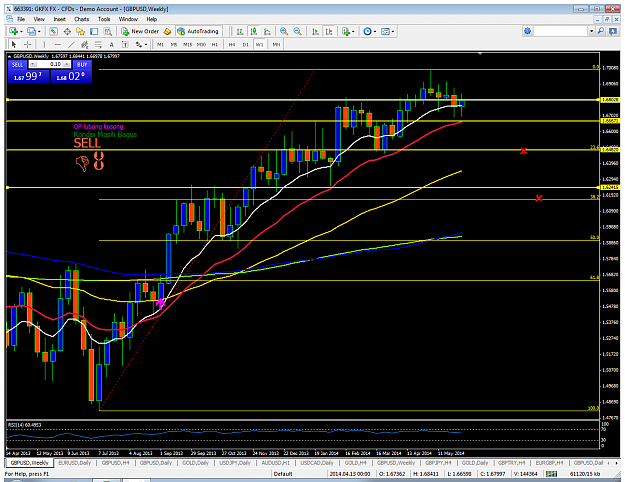This screenshot has width=625, height=482.
Task: Open the Data Window crosshair-circle icon
Action: point(67,31)
